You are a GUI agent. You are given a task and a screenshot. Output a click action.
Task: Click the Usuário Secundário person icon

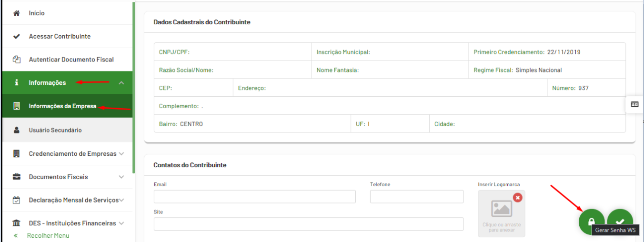[17, 130]
